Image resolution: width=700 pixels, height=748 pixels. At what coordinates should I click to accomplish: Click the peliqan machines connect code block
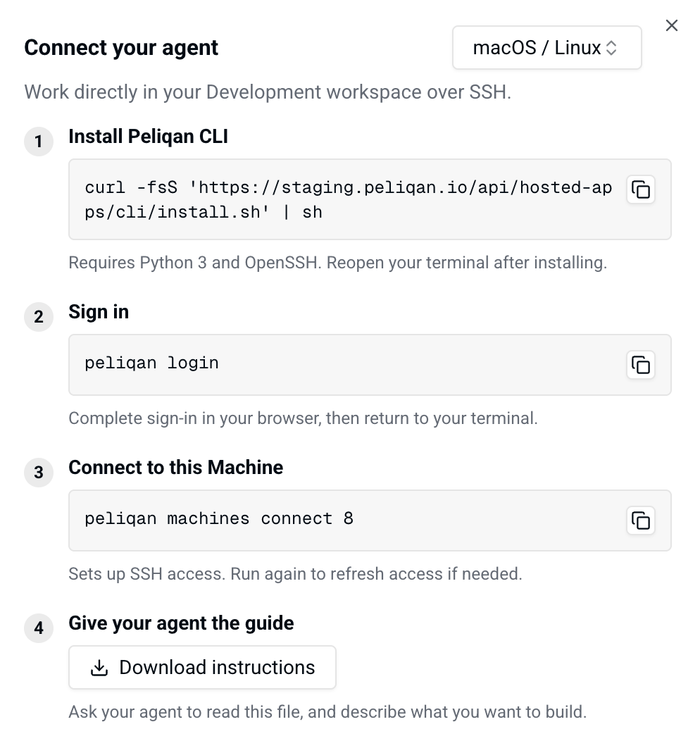370,521
